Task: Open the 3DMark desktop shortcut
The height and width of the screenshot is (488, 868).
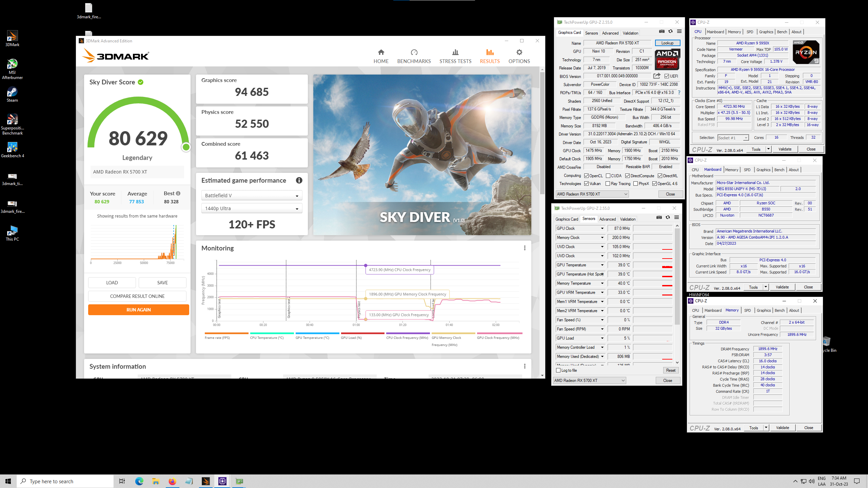Action: 12,39
